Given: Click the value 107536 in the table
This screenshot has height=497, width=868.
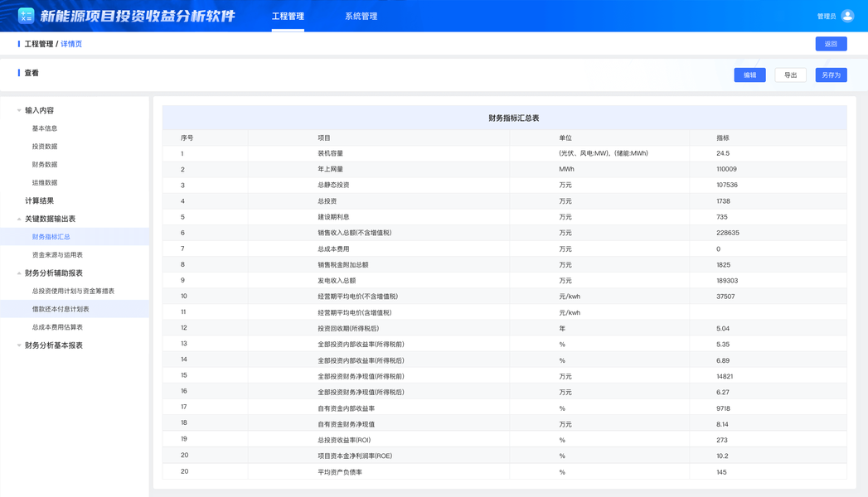Looking at the screenshot, I should [x=727, y=185].
